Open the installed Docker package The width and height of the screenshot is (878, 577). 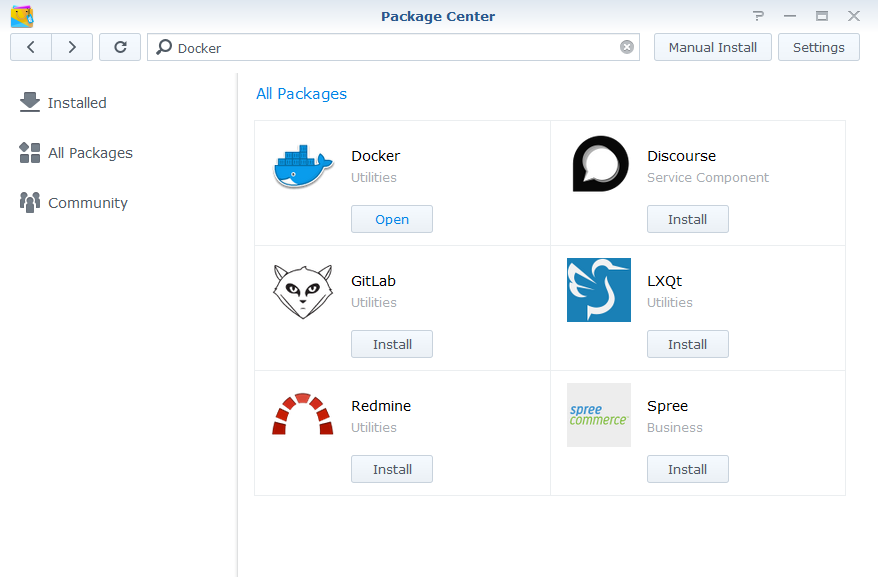coord(392,219)
